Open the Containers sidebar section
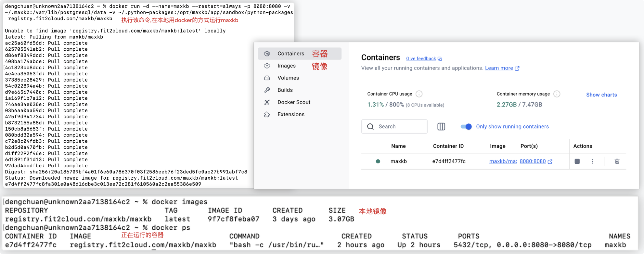The width and height of the screenshot is (644, 254). (290, 54)
